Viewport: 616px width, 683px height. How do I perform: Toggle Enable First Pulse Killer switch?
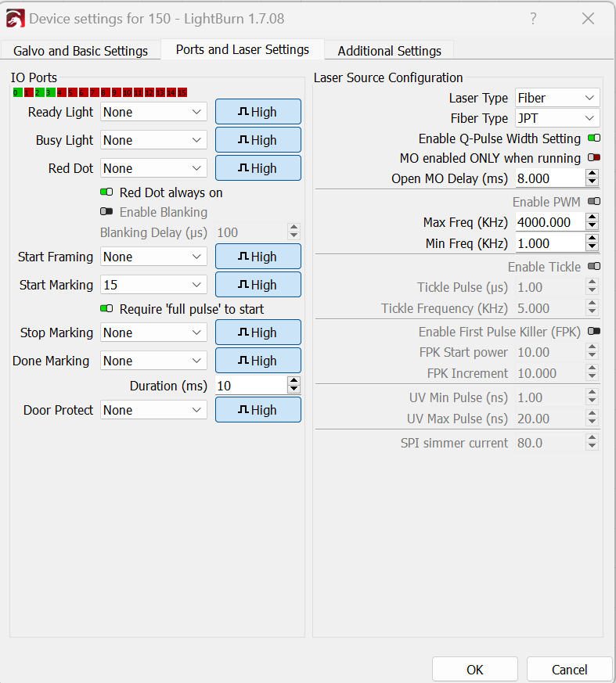(594, 332)
